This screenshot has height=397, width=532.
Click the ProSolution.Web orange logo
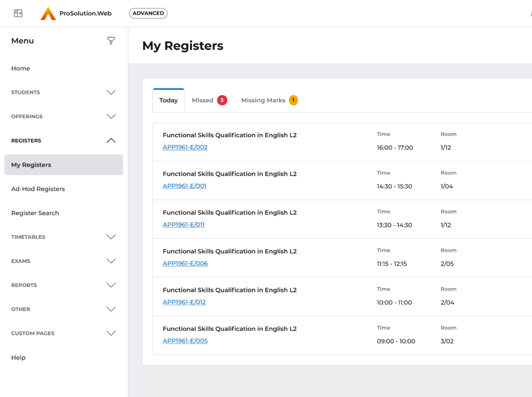pyautogui.click(x=48, y=13)
